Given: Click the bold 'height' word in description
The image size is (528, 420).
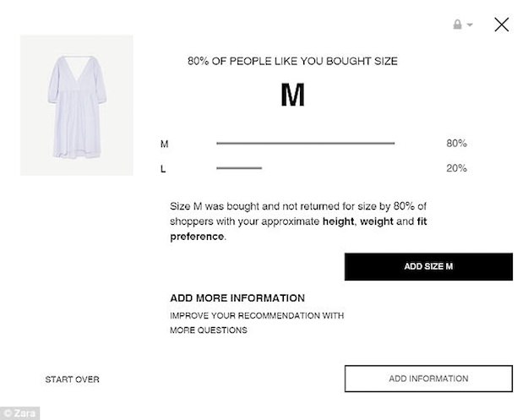Looking at the screenshot, I should tap(338, 221).
